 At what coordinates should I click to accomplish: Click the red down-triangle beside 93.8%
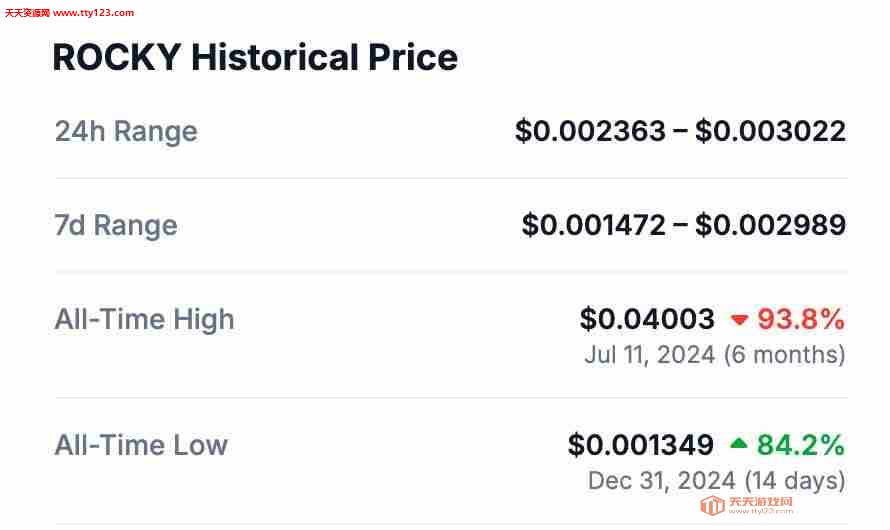739,320
